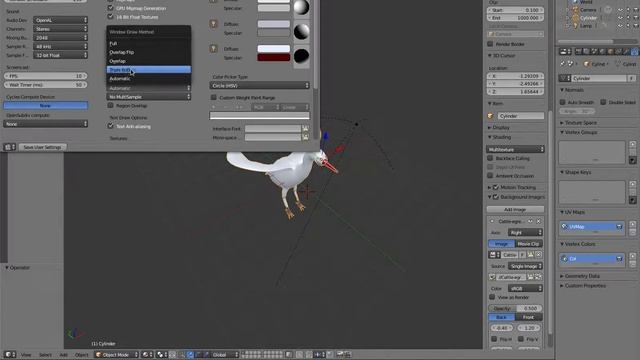
Task: Open the Object menu in viewport header
Action: [82, 355]
